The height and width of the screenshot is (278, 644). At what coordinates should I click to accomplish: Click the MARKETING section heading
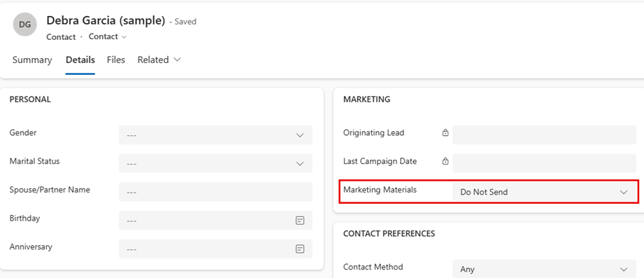[x=367, y=99]
